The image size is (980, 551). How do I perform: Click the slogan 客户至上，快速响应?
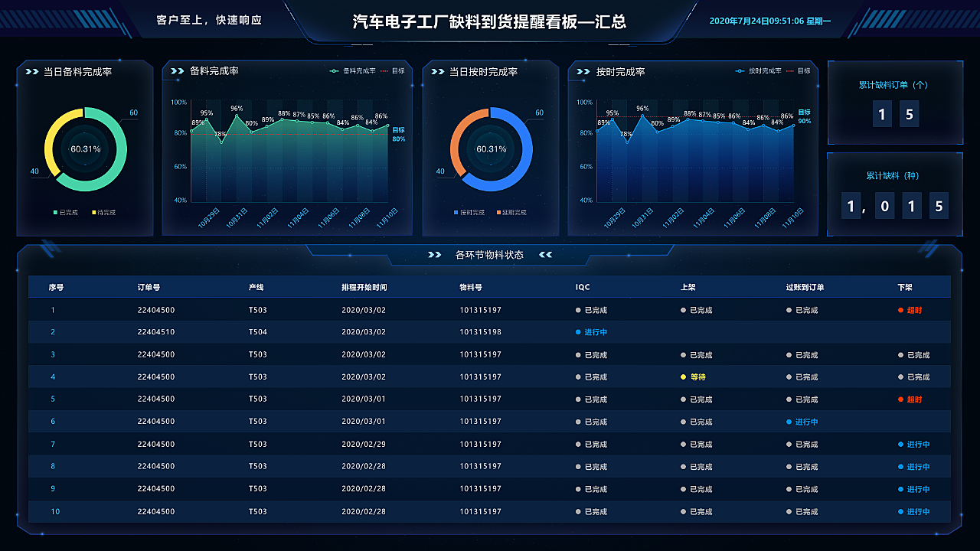(209, 21)
